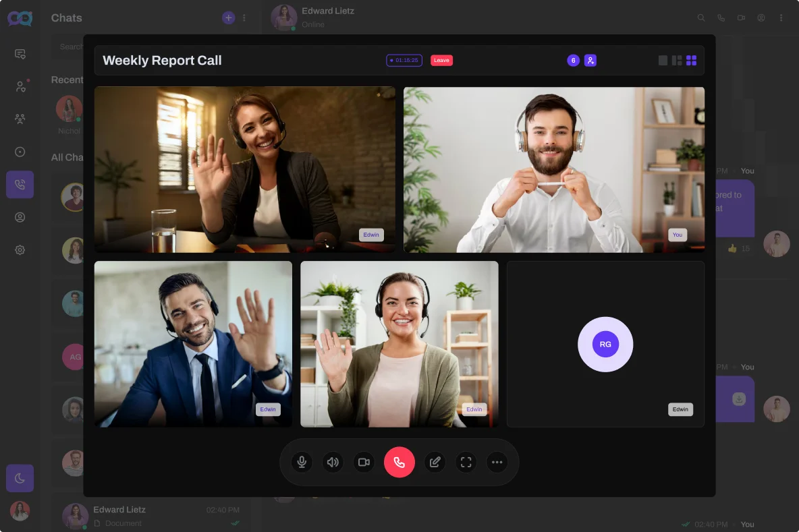The height and width of the screenshot is (532, 799).
Task: Open Settings gear in left sidebar
Action: coord(20,250)
